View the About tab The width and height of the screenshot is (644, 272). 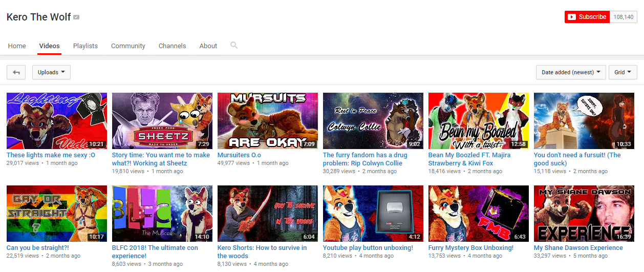coord(208,46)
